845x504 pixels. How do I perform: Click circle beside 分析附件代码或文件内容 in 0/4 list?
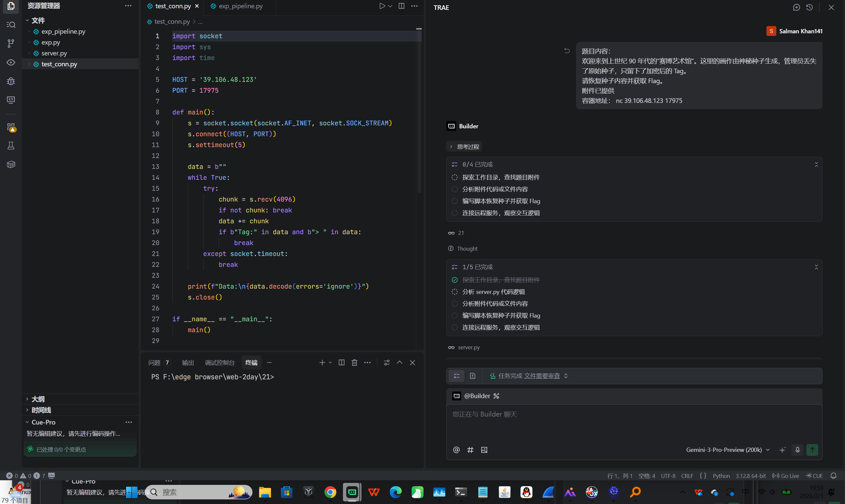(455, 189)
